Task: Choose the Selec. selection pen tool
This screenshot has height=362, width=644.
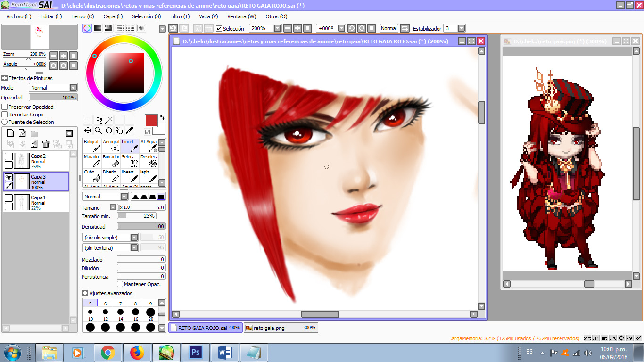Action: 130,161
